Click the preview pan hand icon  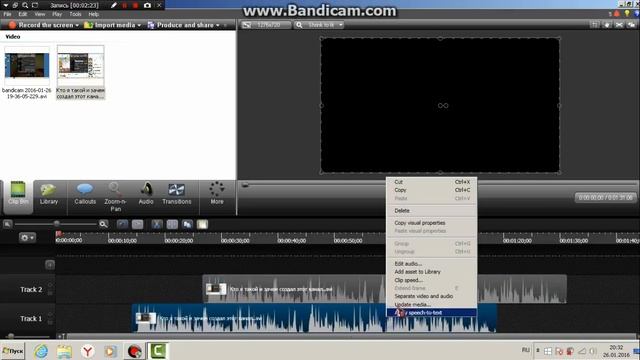pos(607,25)
